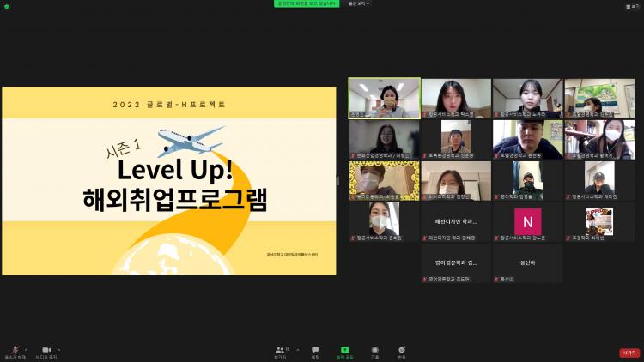Stop video using the camera icon
The width and height of the screenshot is (644, 362).
point(46,350)
